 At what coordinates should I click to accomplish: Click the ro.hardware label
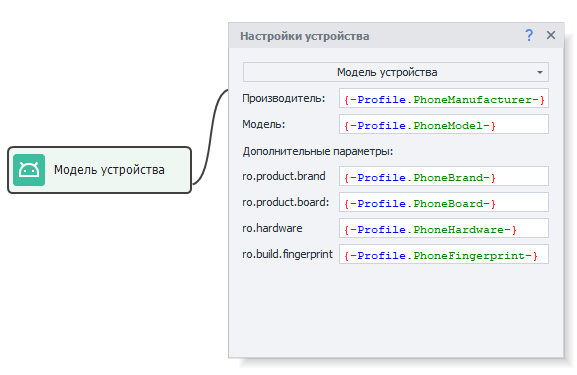tap(272, 228)
